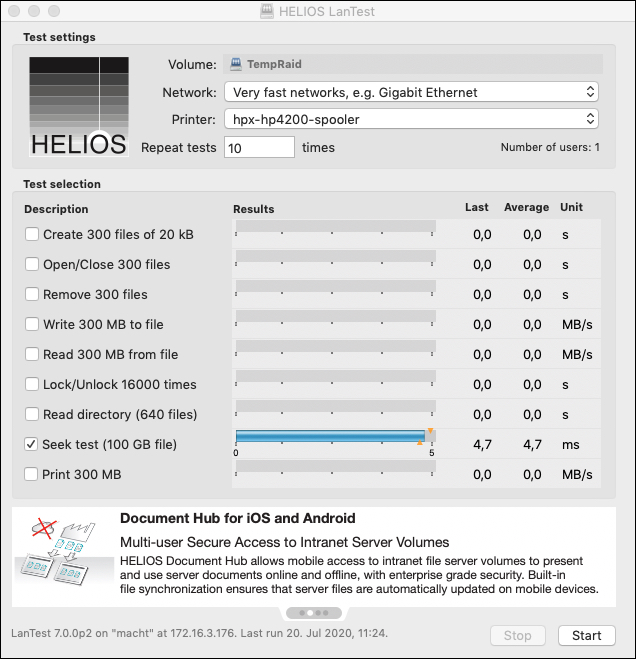This screenshot has width=636, height=659.
Task: Enable Create 300 files of 20 kB test
Action: point(32,234)
